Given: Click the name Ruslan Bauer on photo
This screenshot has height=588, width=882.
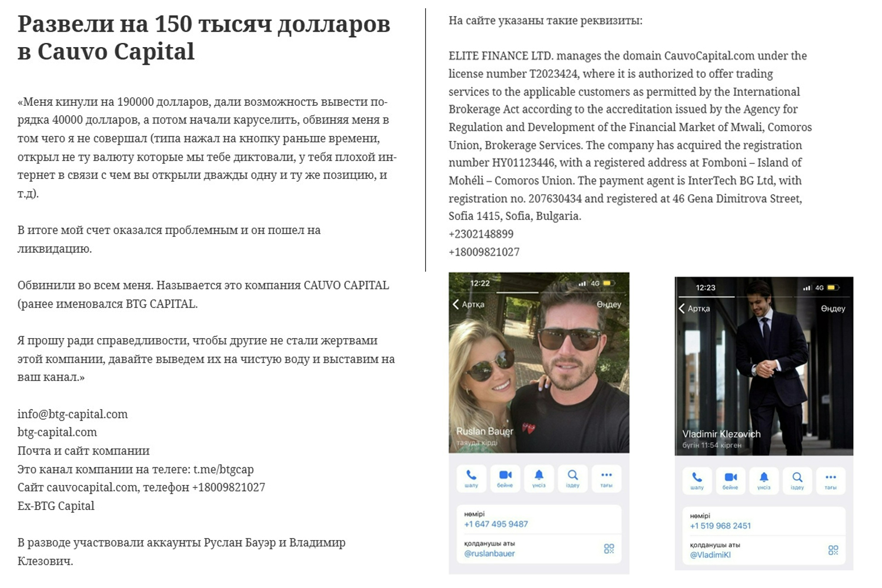Looking at the screenshot, I should [x=485, y=431].
